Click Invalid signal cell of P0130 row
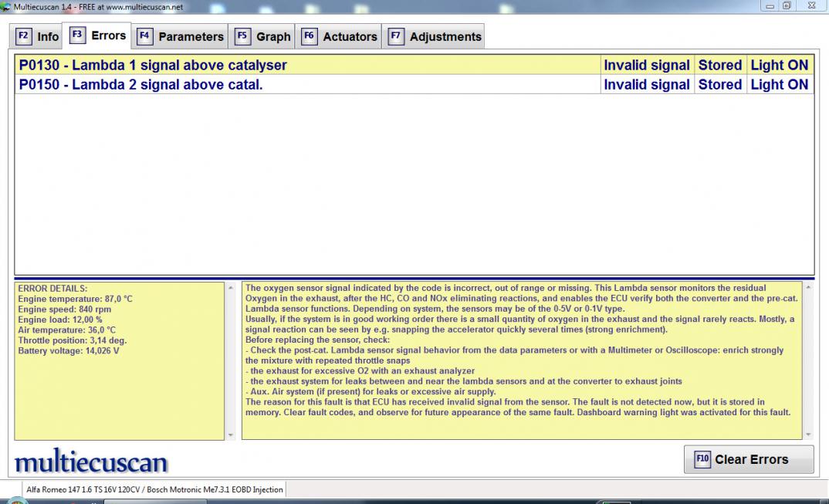Viewport: 829px width, 504px height. [x=647, y=65]
